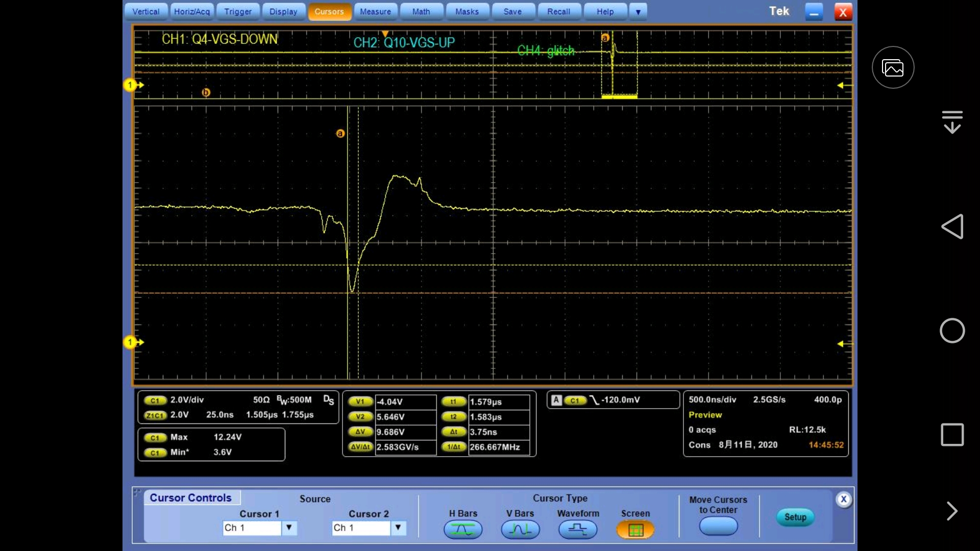The width and height of the screenshot is (980, 551).
Task: Click the 266.667MHz frequency value
Action: [x=499, y=447]
